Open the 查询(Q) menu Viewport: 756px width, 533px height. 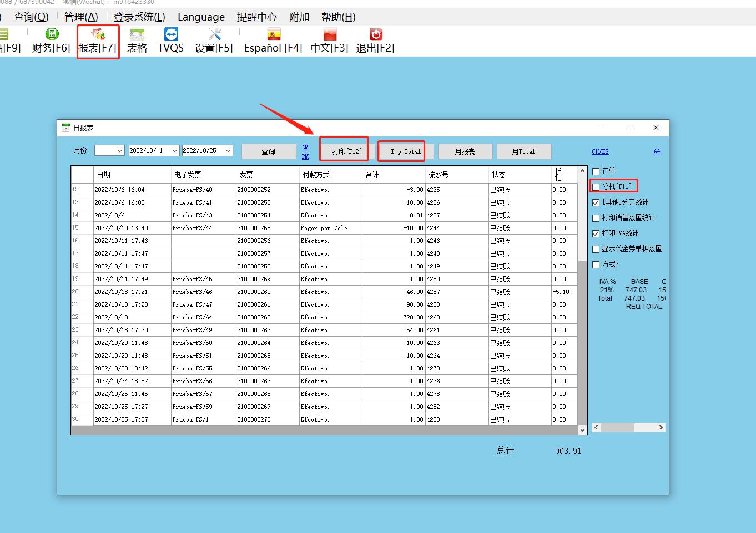(31, 17)
